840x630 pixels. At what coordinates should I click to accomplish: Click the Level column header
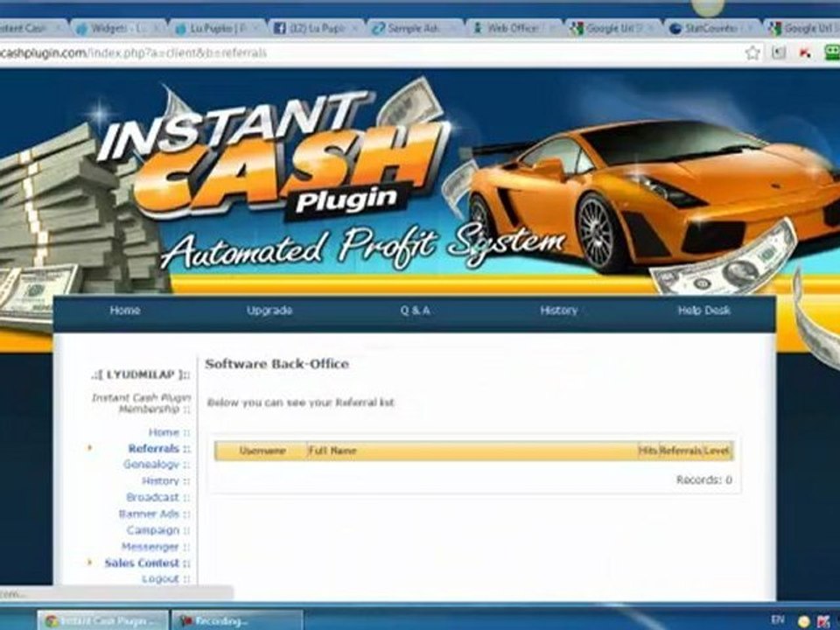717,451
